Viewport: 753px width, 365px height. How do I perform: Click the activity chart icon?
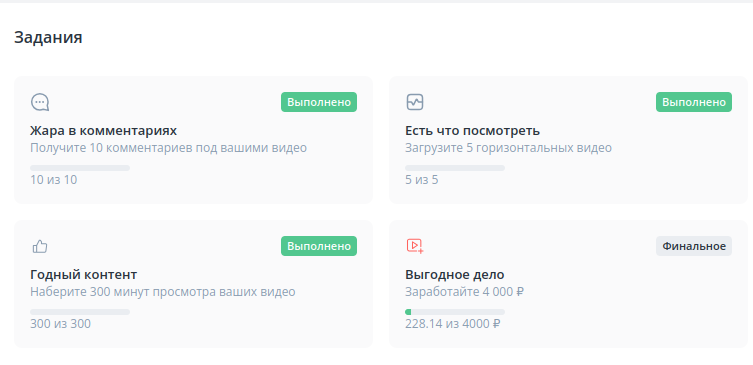pyautogui.click(x=415, y=102)
